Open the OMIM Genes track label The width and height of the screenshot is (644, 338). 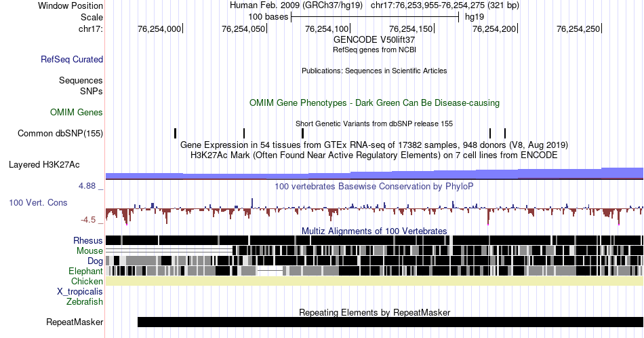click(x=77, y=112)
